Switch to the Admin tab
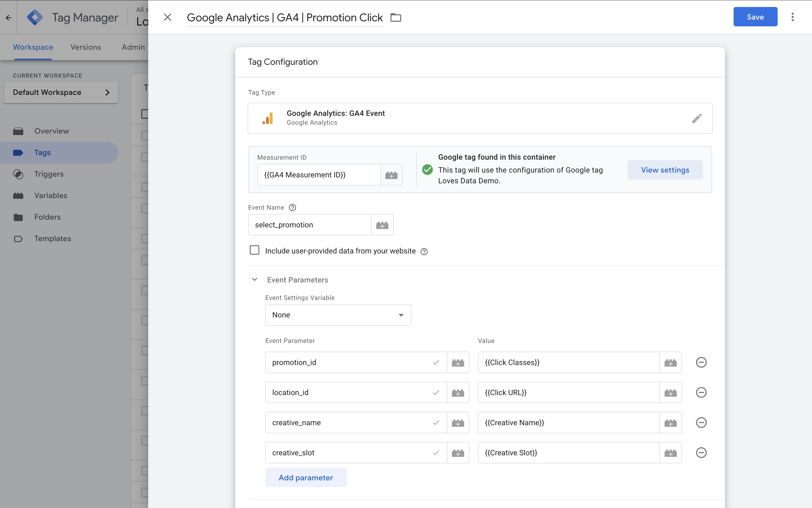 [133, 47]
